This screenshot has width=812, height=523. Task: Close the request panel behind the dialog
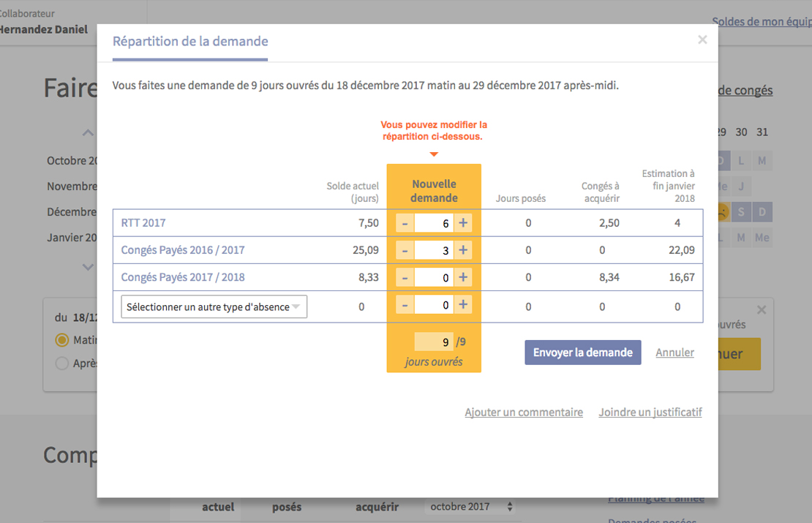762,309
